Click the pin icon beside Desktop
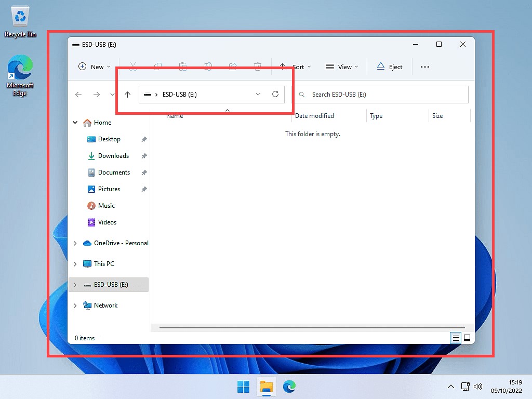Screen dimensions: 532x399 coord(144,139)
